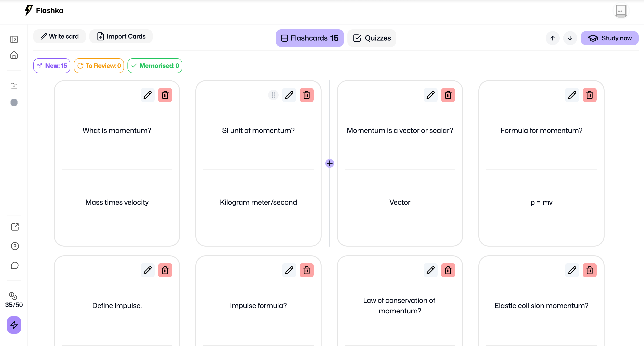Filter by To Review: 0 cards
The width and height of the screenshot is (644, 346).
point(99,66)
